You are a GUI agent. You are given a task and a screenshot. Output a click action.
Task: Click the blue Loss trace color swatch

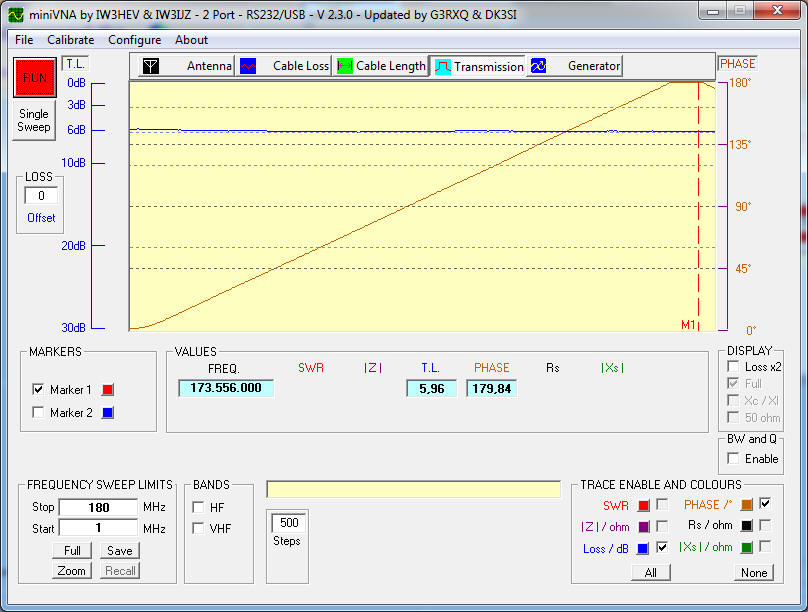pyautogui.click(x=644, y=549)
